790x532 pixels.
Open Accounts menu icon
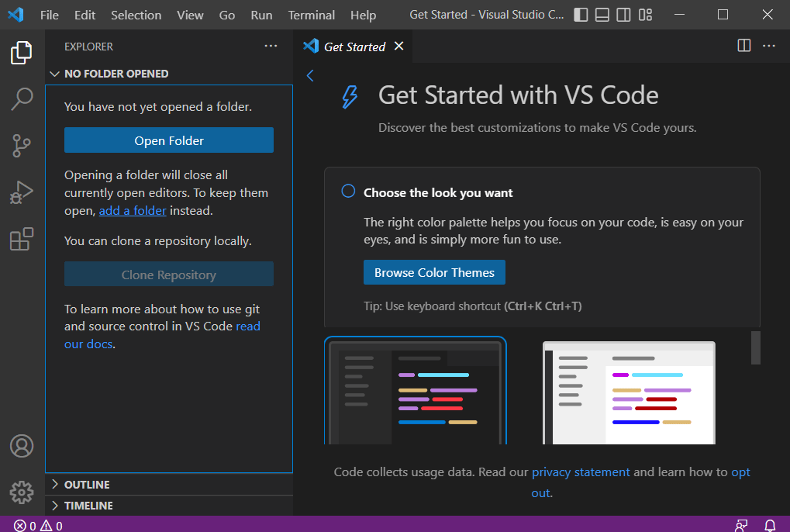pyautogui.click(x=22, y=446)
